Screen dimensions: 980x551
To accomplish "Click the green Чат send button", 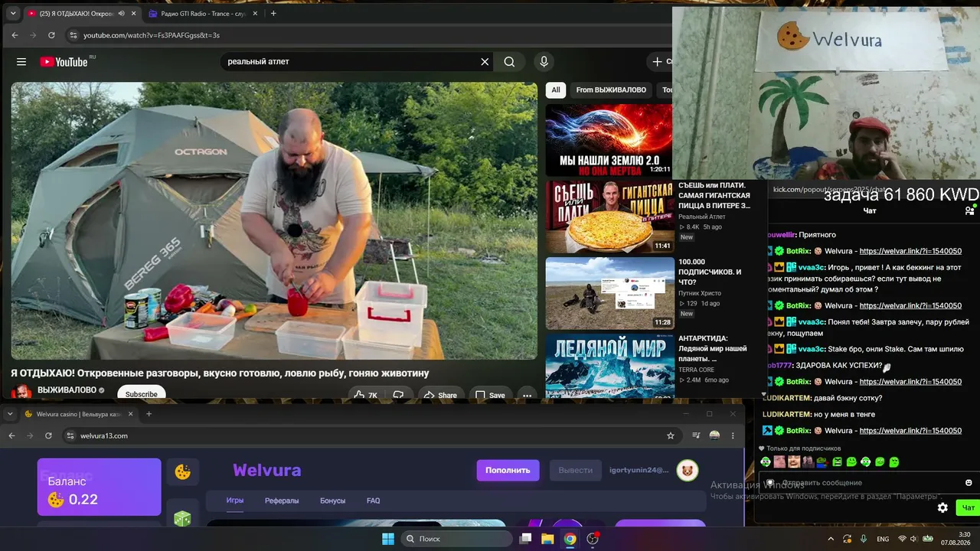I will click(968, 508).
